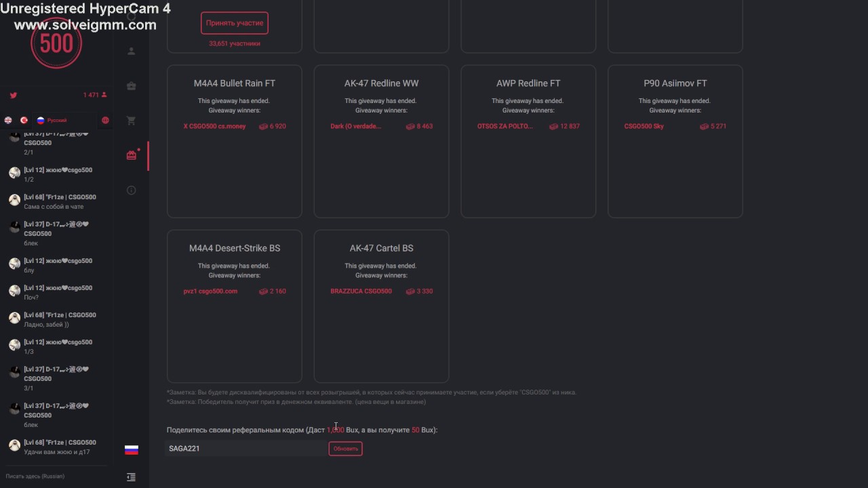Click the 5 271 prize value
This screenshot has height=488, width=868.
(713, 126)
